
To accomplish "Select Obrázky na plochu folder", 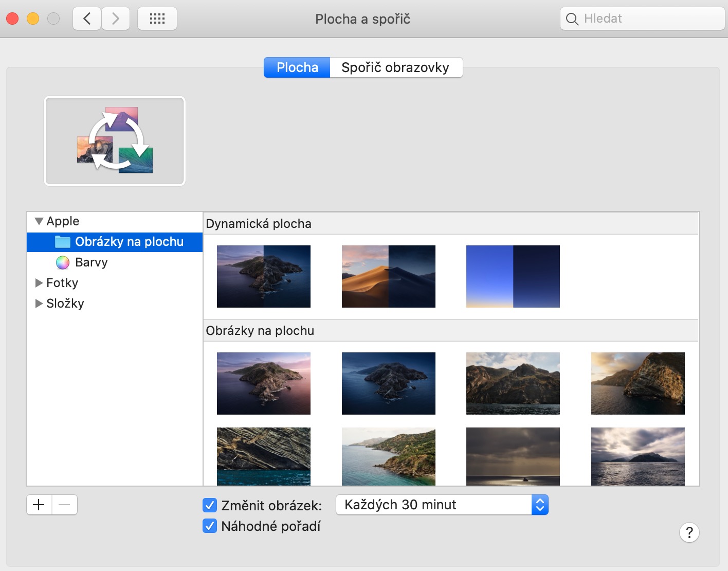I will pos(129,242).
